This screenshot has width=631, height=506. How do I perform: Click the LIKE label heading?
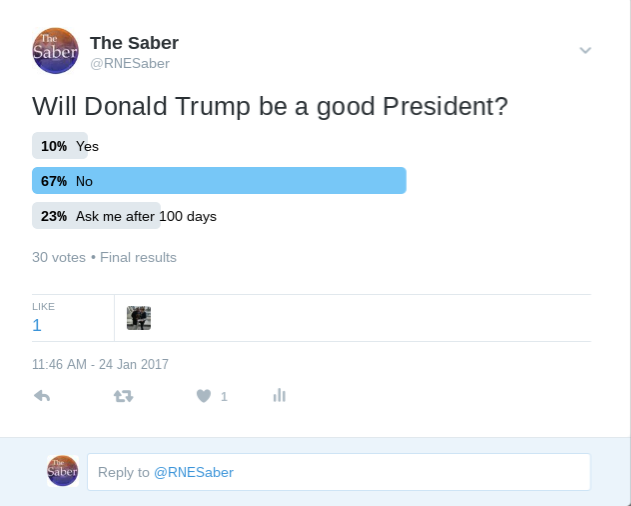coord(43,307)
